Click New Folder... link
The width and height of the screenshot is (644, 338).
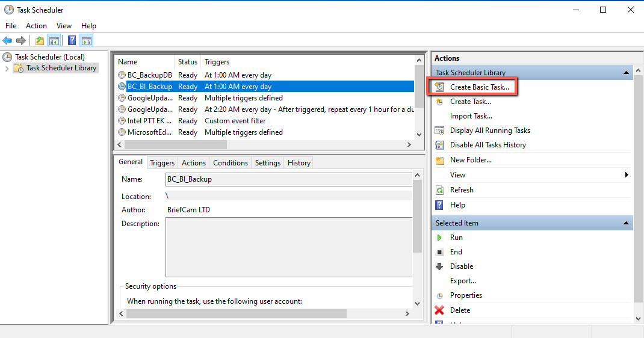tap(471, 160)
